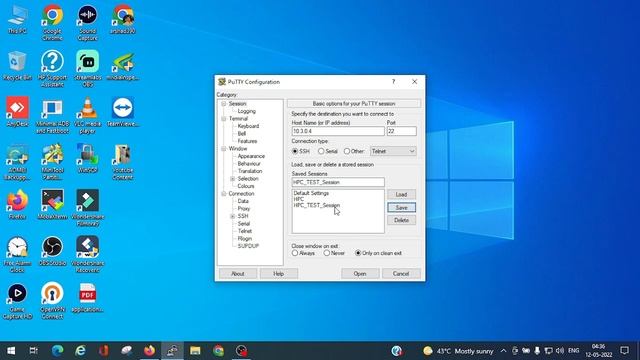Open TeamViewer desktop icon
640x360 pixels.
pos(123,112)
